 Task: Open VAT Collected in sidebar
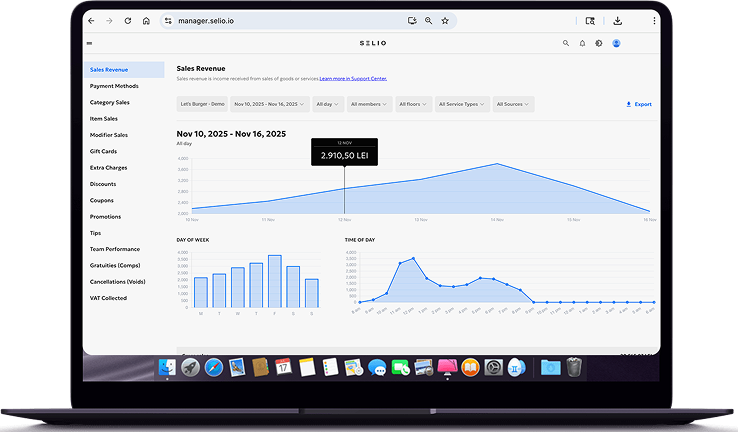pos(108,298)
